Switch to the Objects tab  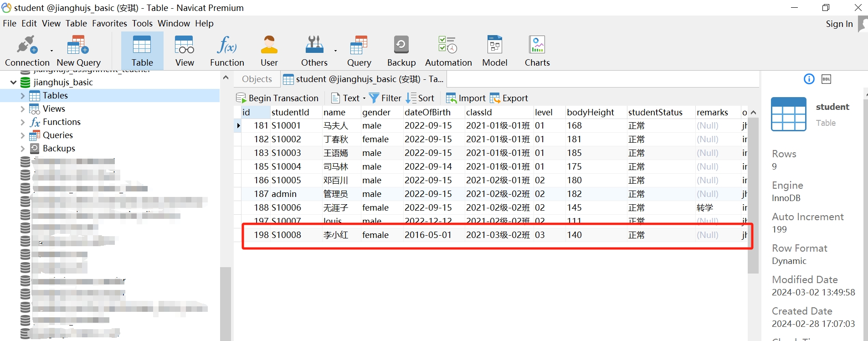click(257, 79)
